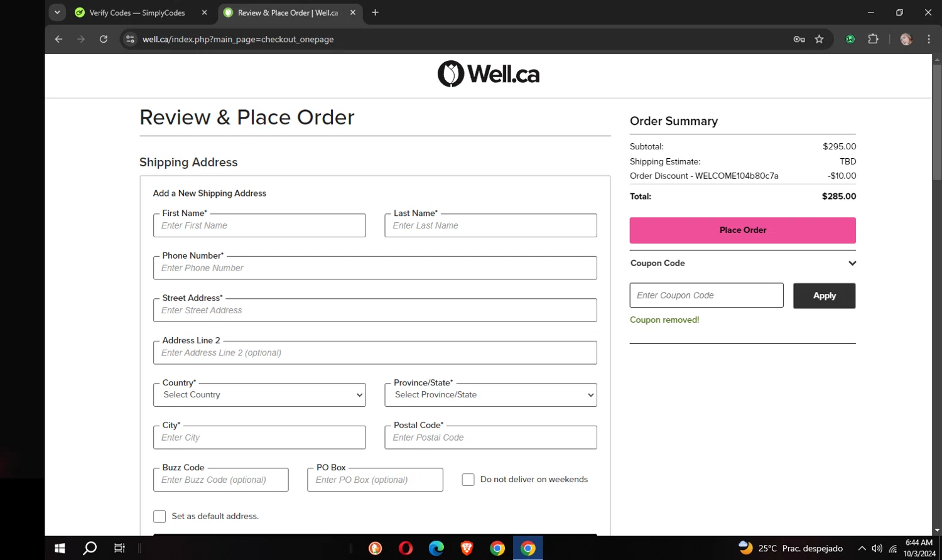Click the Place Order button
The image size is (942, 560).
pyautogui.click(x=742, y=230)
